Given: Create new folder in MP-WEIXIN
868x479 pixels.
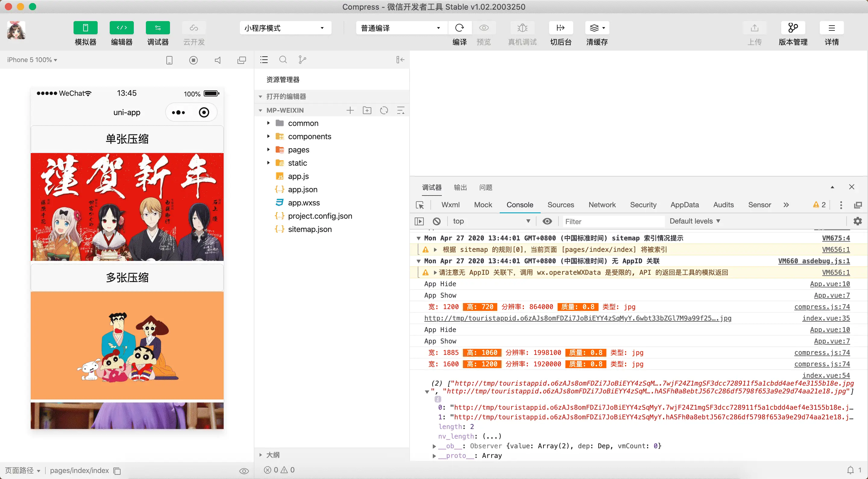Looking at the screenshot, I should click(367, 110).
